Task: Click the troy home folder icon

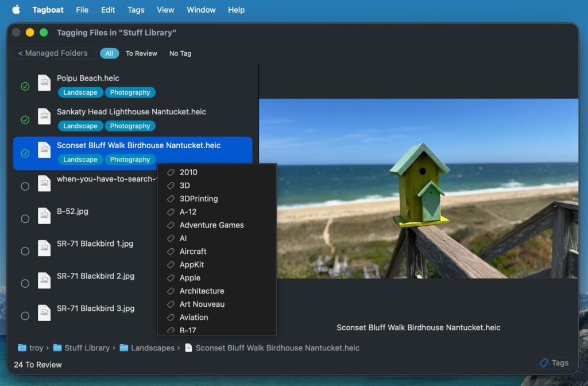Action: [x=22, y=348]
